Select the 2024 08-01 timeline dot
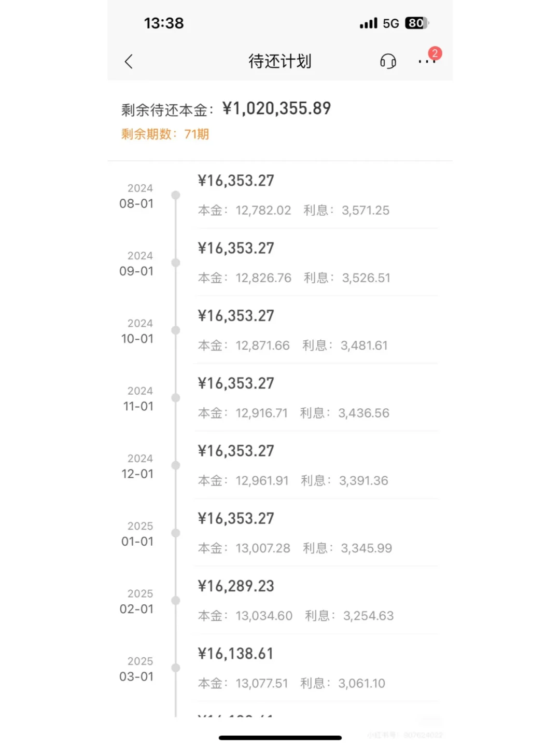Viewport: 560px width, 747px height. tap(176, 196)
